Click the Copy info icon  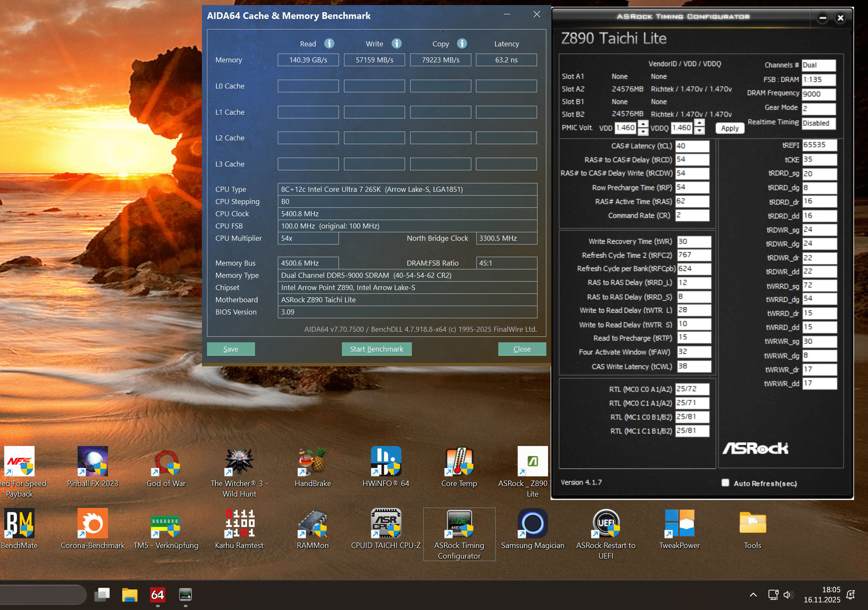pos(462,43)
